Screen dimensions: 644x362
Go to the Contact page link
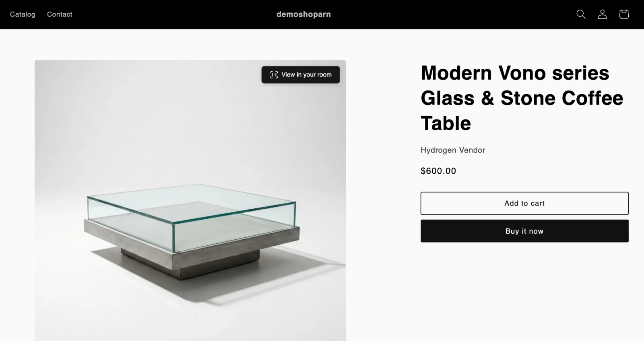point(60,14)
